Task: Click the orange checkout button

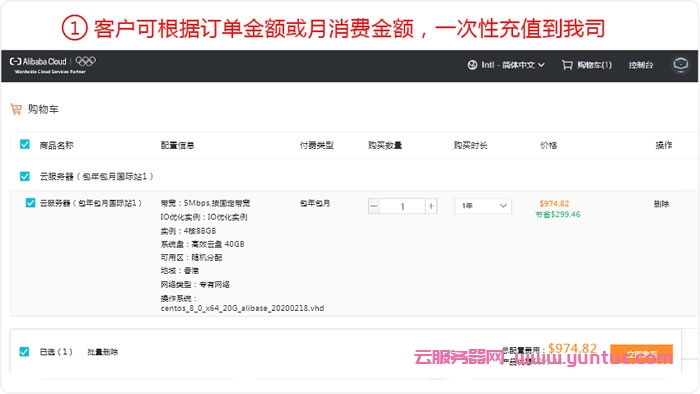Action: pos(642,355)
